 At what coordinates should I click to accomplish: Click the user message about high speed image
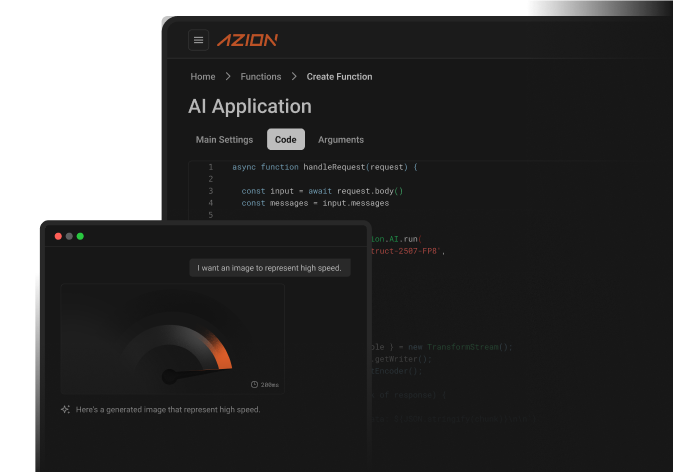click(x=270, y=268)
